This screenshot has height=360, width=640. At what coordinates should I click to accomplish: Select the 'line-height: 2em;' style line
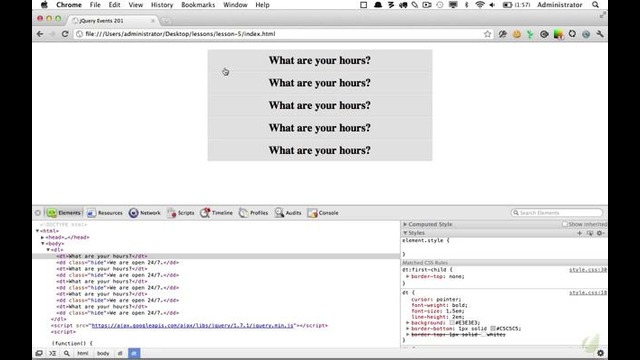438,317
